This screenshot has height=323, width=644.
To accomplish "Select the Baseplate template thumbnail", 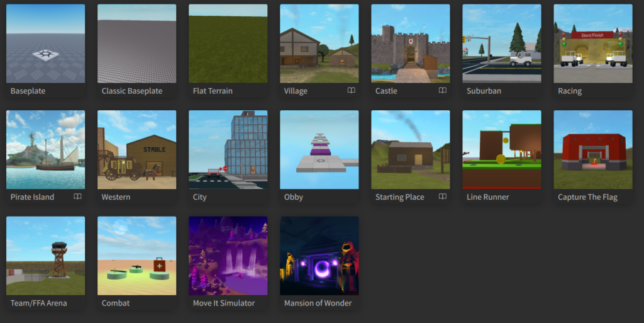I will pyautogui.click(x=45, y=43).
